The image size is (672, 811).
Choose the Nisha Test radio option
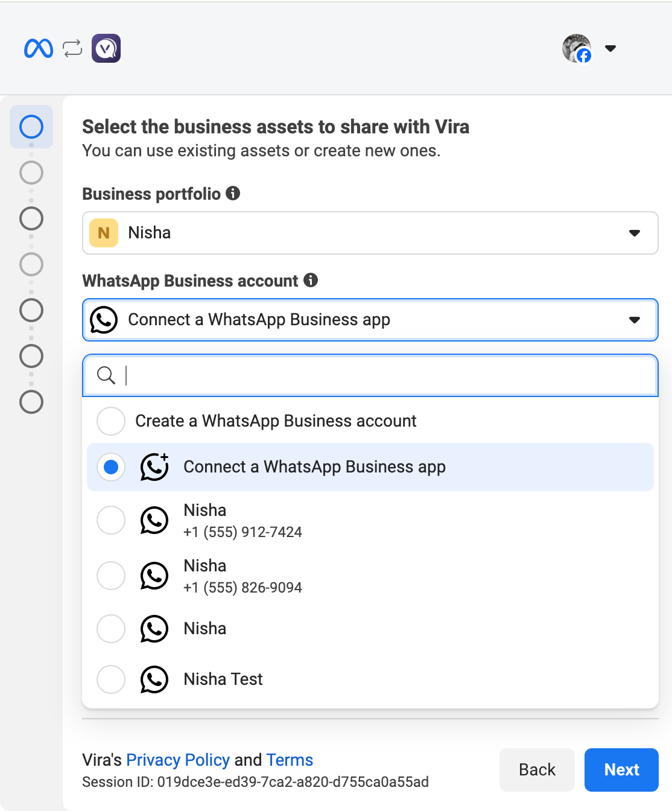click(x=111, y=679)
